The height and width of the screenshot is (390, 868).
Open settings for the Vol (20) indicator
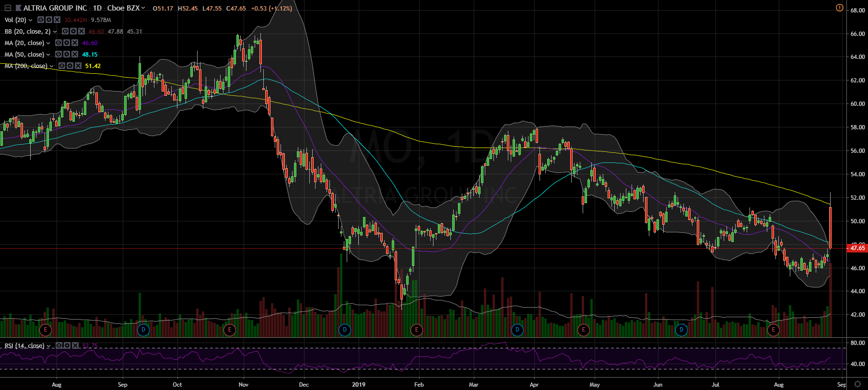tap(49, 20)
